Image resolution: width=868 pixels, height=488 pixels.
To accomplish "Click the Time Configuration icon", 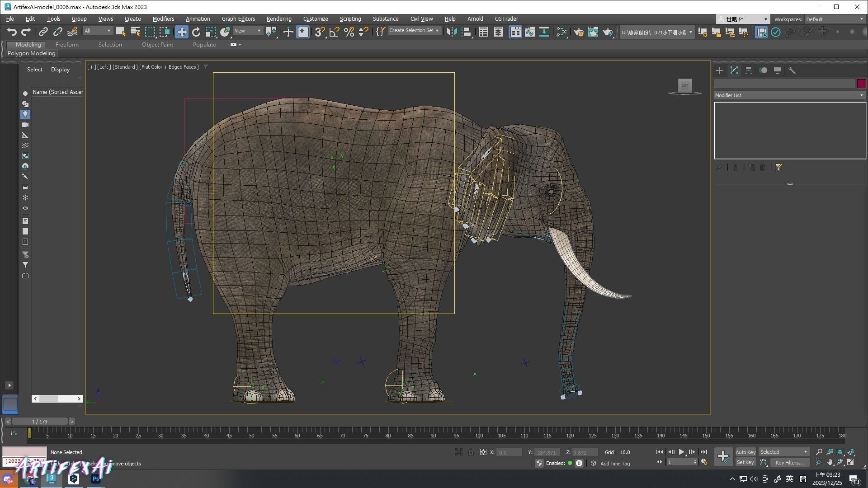I will tap(704, 462).
